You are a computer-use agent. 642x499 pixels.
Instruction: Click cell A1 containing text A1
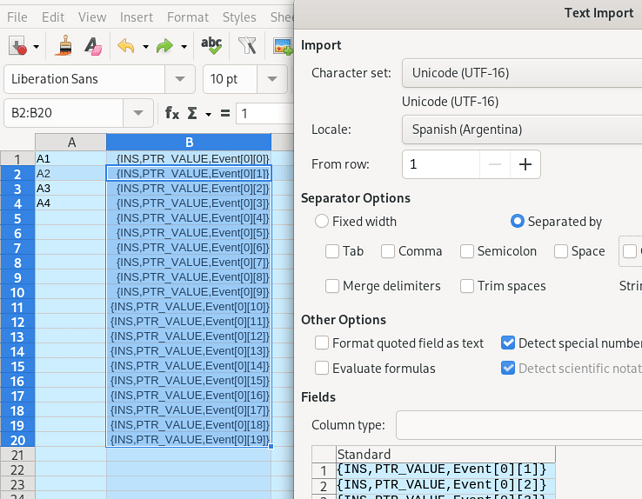tap(70, 158)
